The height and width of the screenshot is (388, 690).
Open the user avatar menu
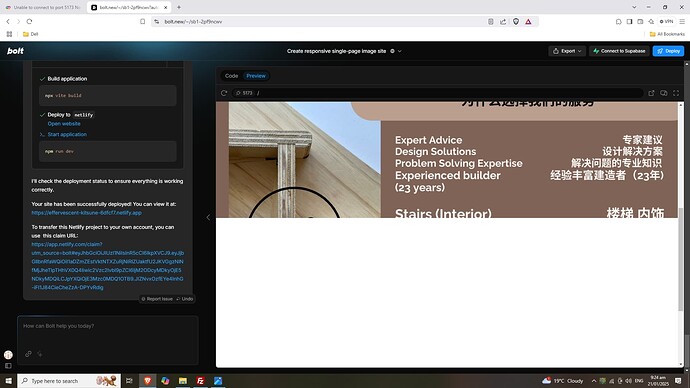pyautogui.click(x=8, y=355)
